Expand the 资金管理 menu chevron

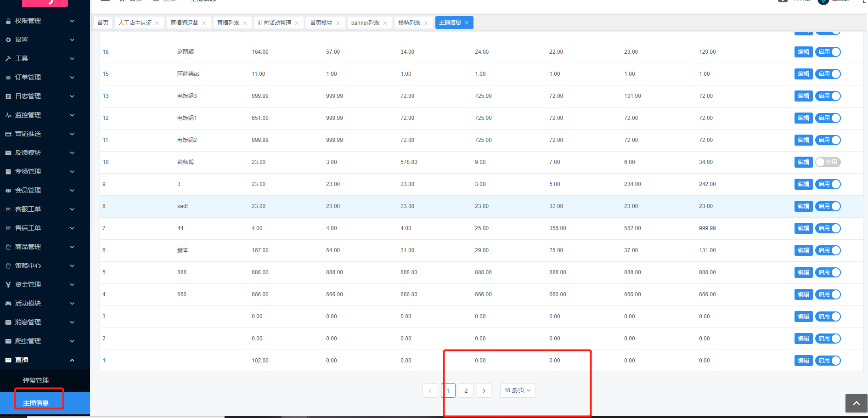pyautogui.click(x=72, y=285)
